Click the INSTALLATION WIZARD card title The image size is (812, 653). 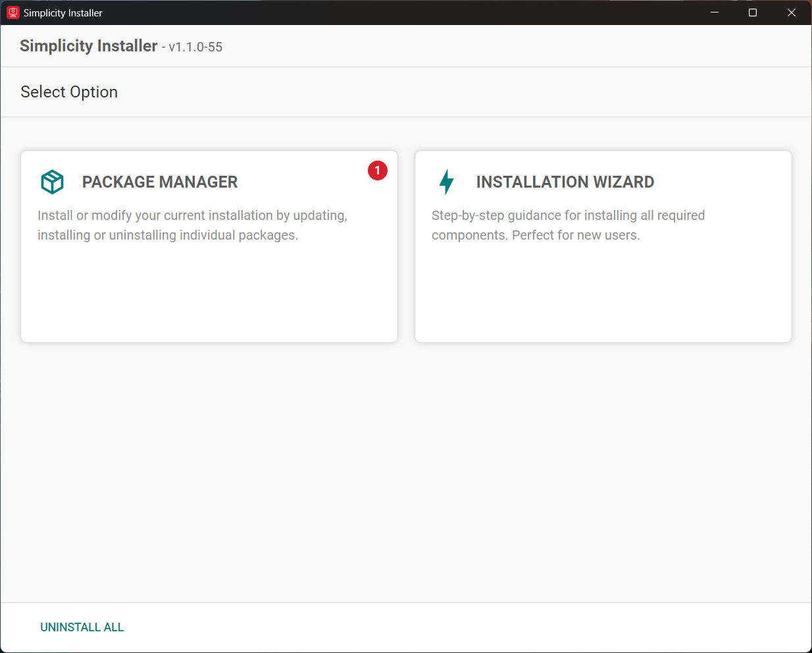tap(565, 182)
